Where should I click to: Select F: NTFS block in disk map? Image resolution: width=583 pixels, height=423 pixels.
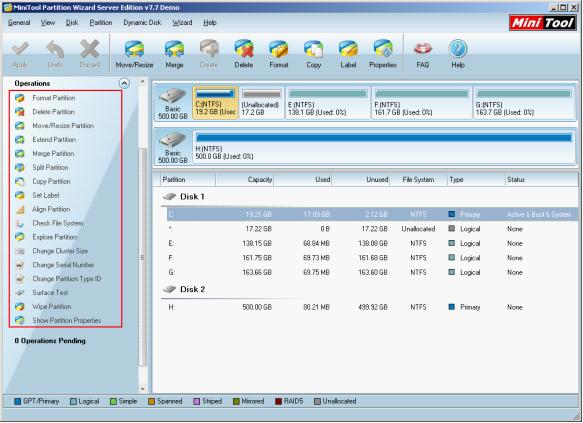(422, 103)
